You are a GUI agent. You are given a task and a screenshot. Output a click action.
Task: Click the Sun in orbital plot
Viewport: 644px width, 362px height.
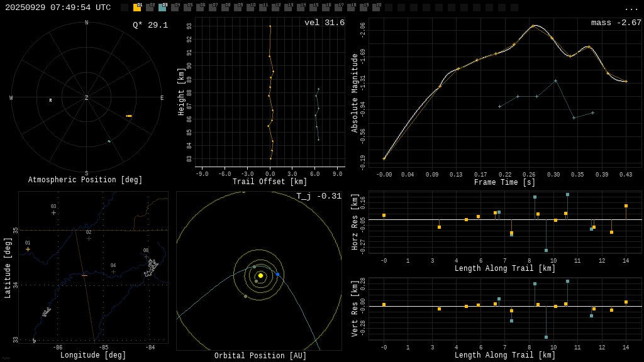[x=260, y=275]
